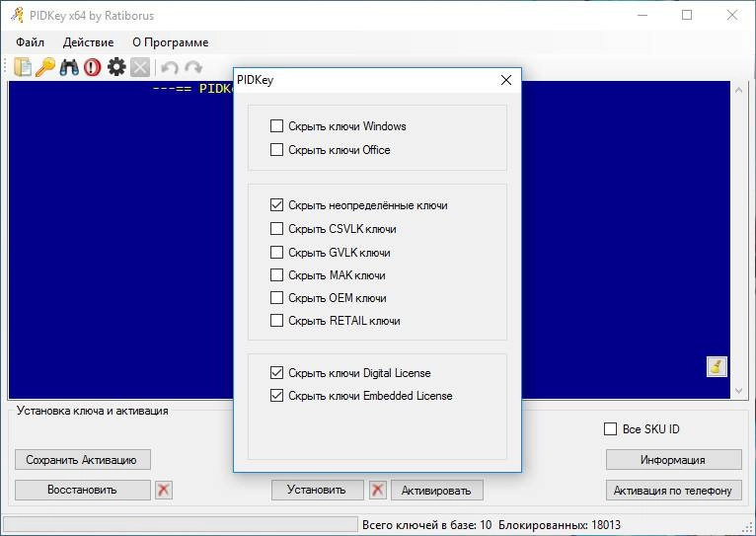Click the broom clear-log icon
Screen dimensions: 756x536
point(717,366)
